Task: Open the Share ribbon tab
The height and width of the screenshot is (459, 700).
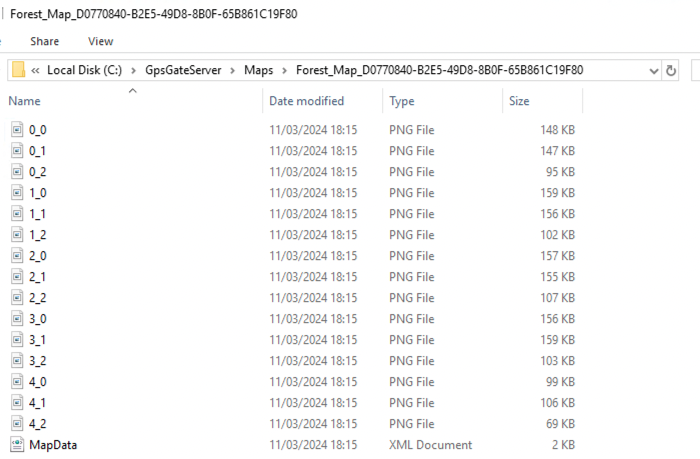Action: [x=45, y=41]
